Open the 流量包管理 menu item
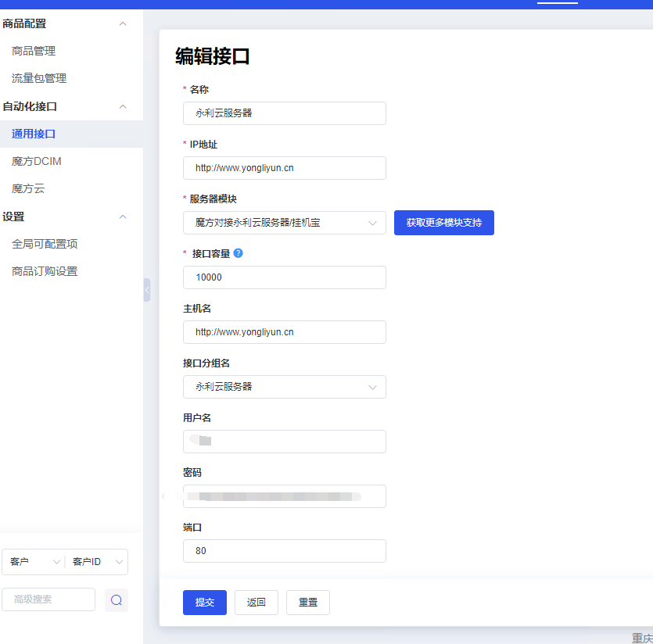Screen dimensions: 653x644 click(39, 78)
